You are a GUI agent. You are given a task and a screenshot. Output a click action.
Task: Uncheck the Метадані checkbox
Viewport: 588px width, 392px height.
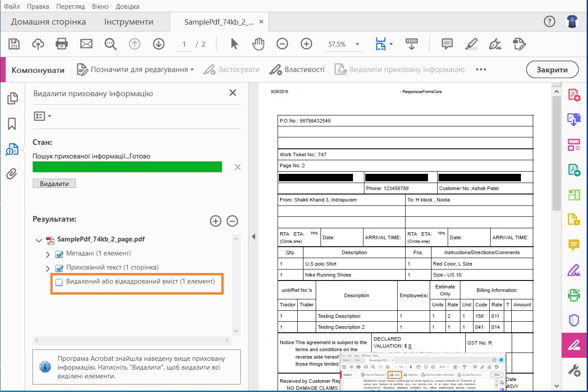pyautogui.click(x=59, y=254)
